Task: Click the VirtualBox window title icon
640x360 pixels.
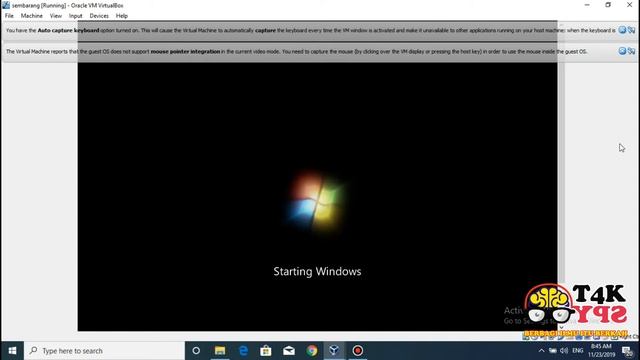Action: click(x=6, y=5)
